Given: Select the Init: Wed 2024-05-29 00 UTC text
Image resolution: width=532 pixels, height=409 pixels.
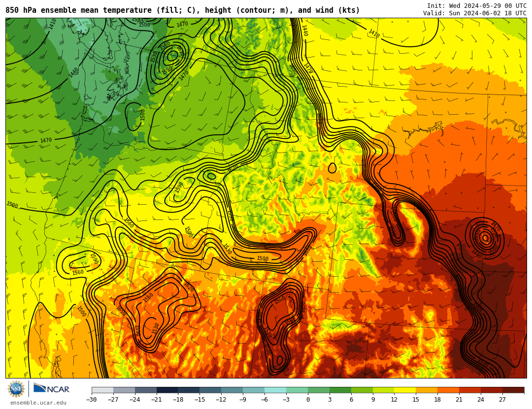Looking at the screenshot, I should click(477, 6).
